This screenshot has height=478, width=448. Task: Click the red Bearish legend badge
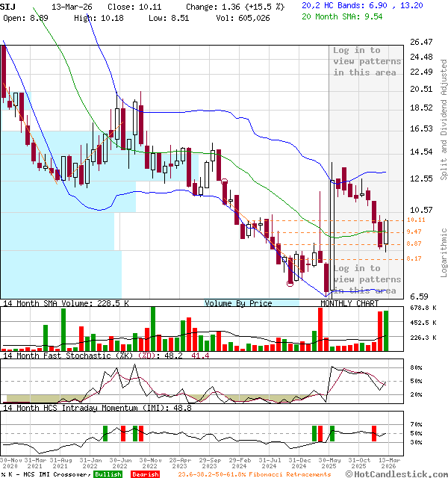pos(143,474)
